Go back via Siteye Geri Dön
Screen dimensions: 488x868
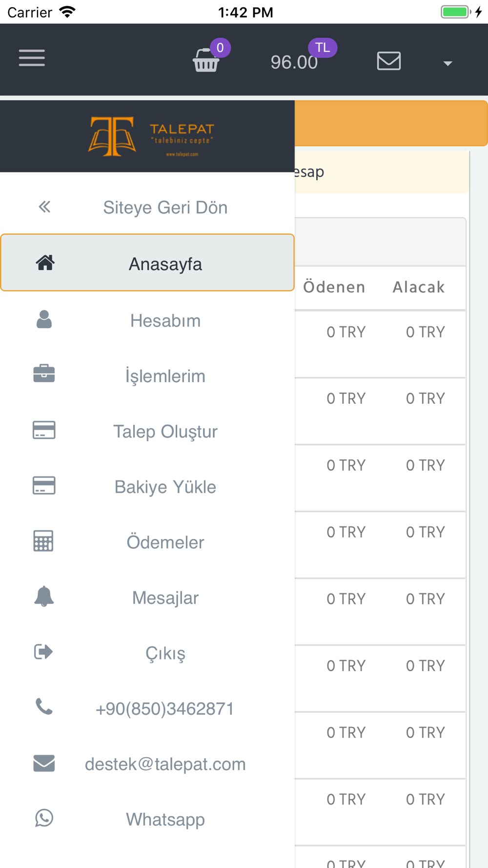point(165,207)
